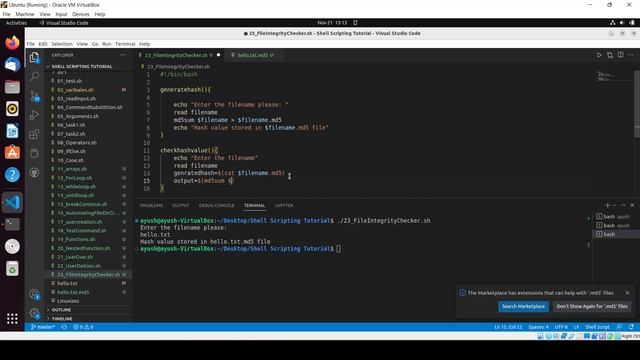Click sync changes icon in status bar
The image size is (640, 360).
(x=64, y=327)
